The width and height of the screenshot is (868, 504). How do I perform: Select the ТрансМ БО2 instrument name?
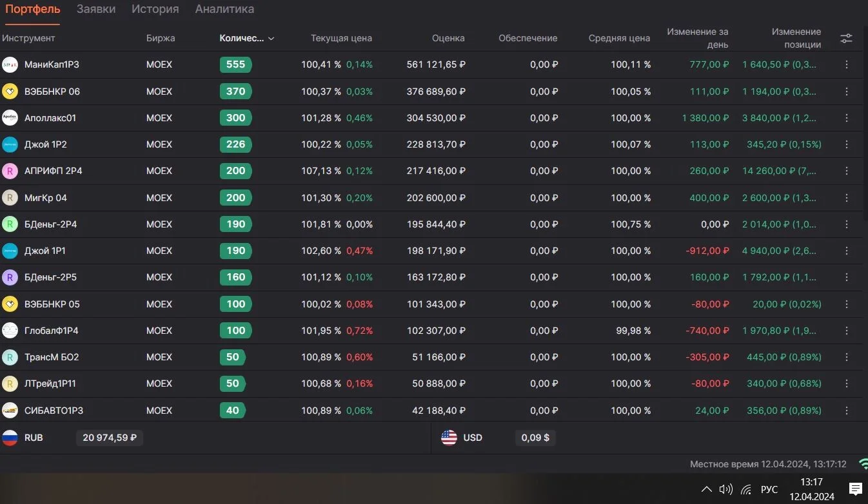(52, 357)
